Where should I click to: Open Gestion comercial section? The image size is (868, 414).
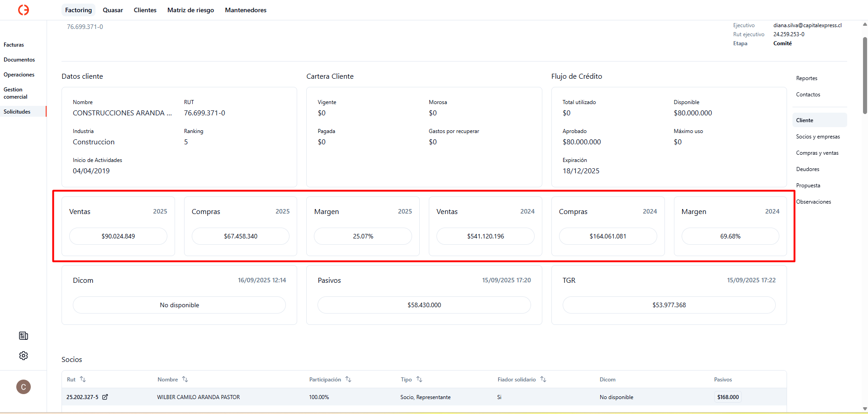16,93
